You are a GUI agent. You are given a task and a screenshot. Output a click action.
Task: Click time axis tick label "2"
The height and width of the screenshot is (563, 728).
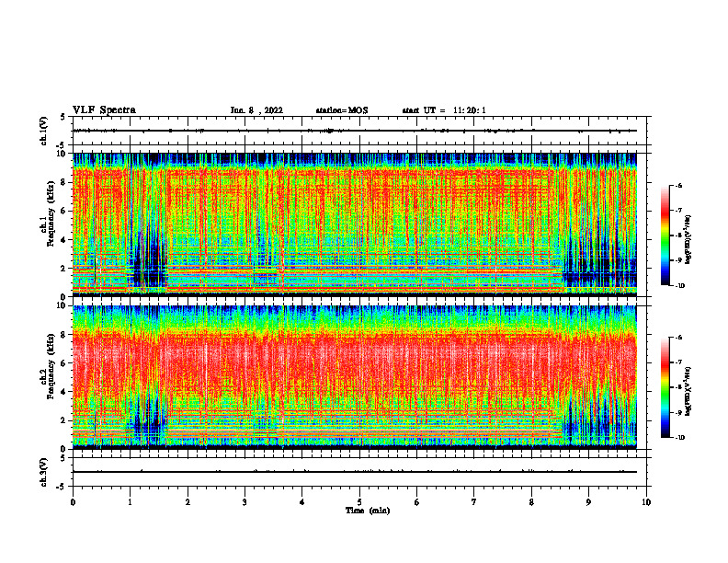(188, 502)
